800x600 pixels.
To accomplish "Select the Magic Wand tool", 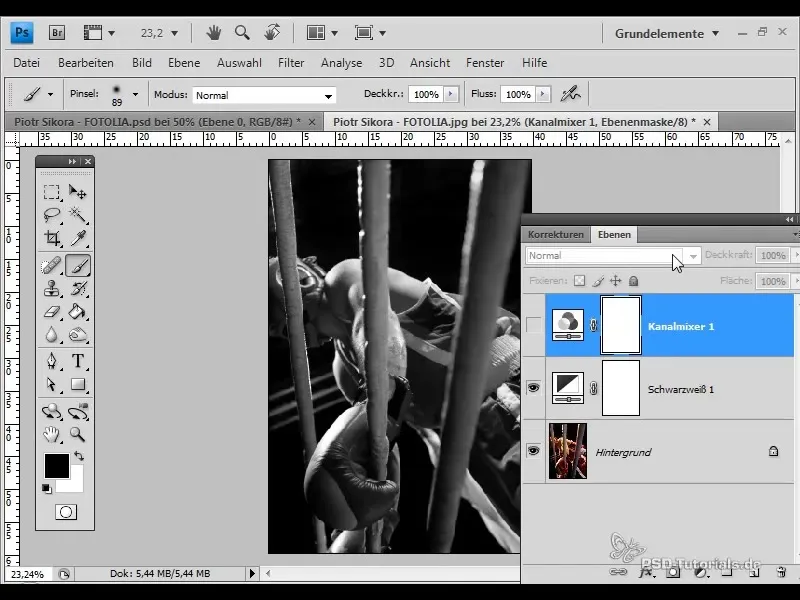I will point(78,215).
